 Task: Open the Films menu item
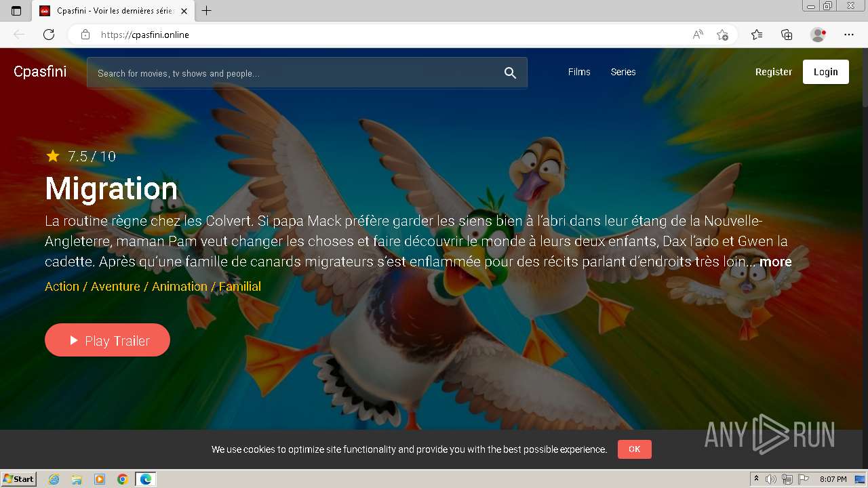[579, 72]
